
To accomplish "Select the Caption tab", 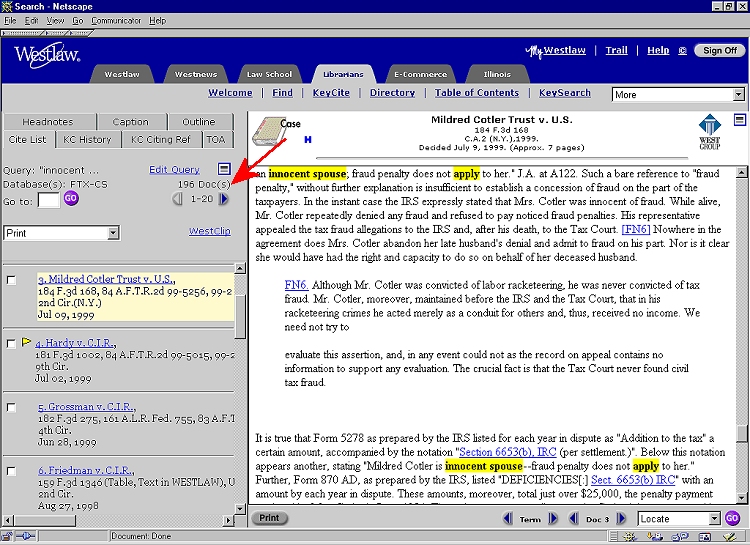I will [131, 122].
